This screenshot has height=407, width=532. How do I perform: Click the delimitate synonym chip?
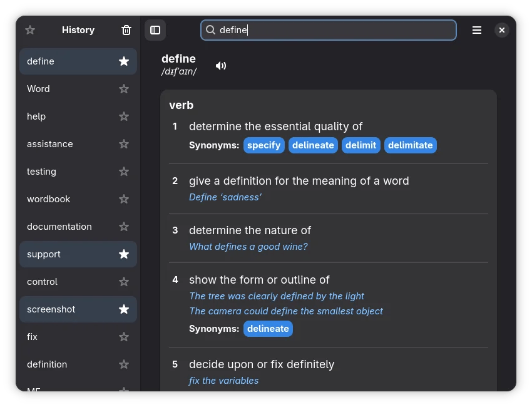click(x=410, y=145)
